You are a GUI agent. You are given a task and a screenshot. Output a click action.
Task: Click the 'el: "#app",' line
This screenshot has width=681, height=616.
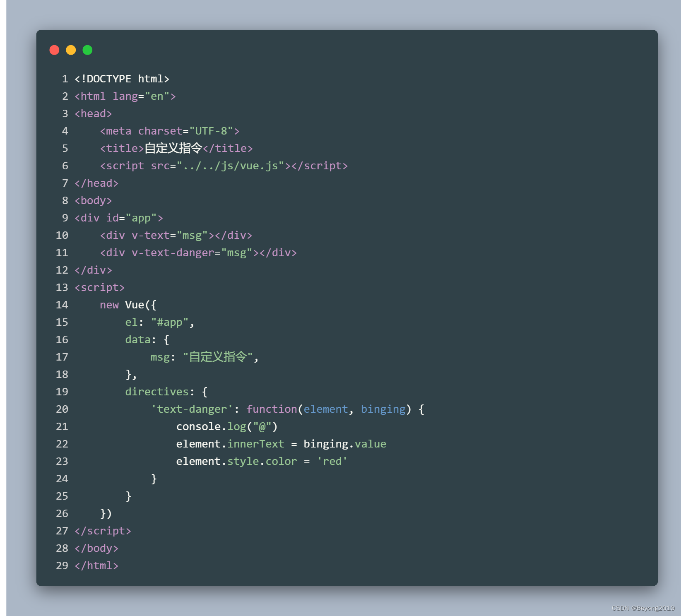pyautogui.click(x=160, y=322)
